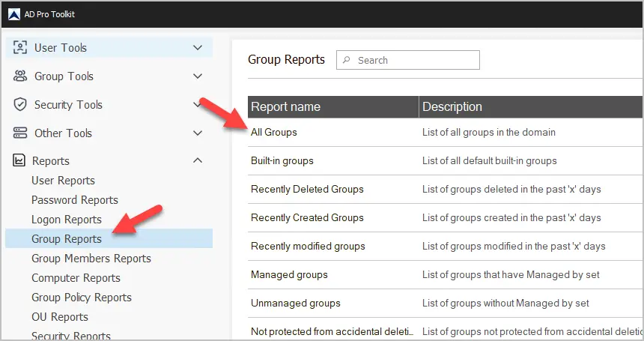644x341 pixels.
Task: Focus the Group Reports search field
Action: click(408, 60)
